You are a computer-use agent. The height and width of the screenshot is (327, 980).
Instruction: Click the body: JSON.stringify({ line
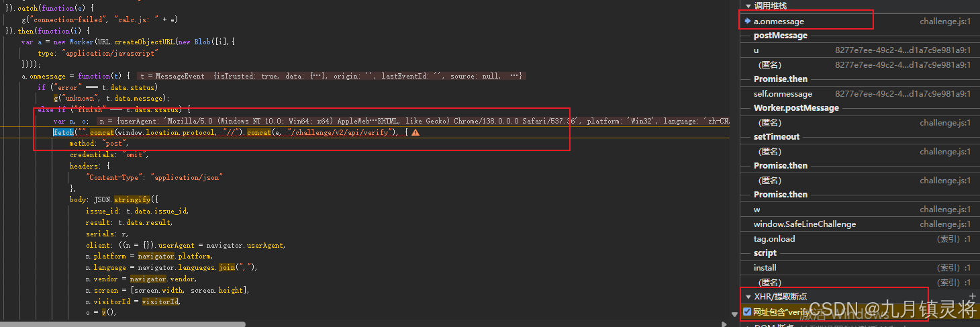pos(114,200)
